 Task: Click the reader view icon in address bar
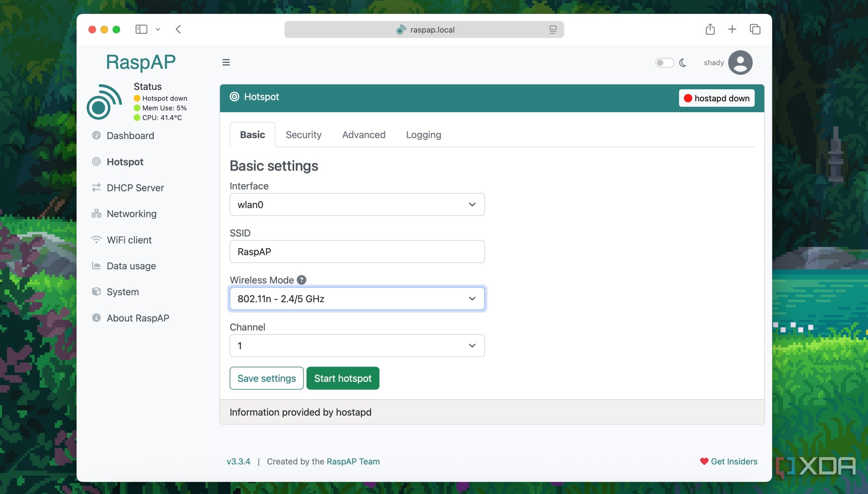[x=553, y=30]
